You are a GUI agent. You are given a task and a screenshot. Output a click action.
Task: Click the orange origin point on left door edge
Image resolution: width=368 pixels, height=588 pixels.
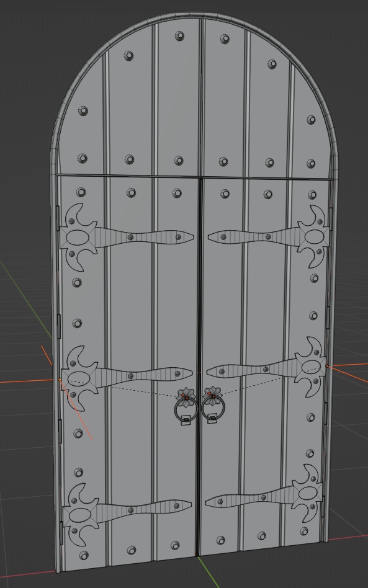tap(60, 380)
